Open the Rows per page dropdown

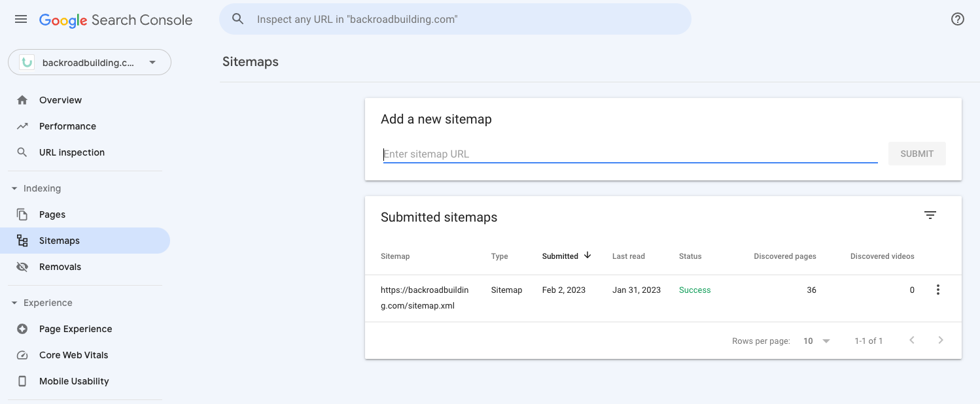[816, 341]
